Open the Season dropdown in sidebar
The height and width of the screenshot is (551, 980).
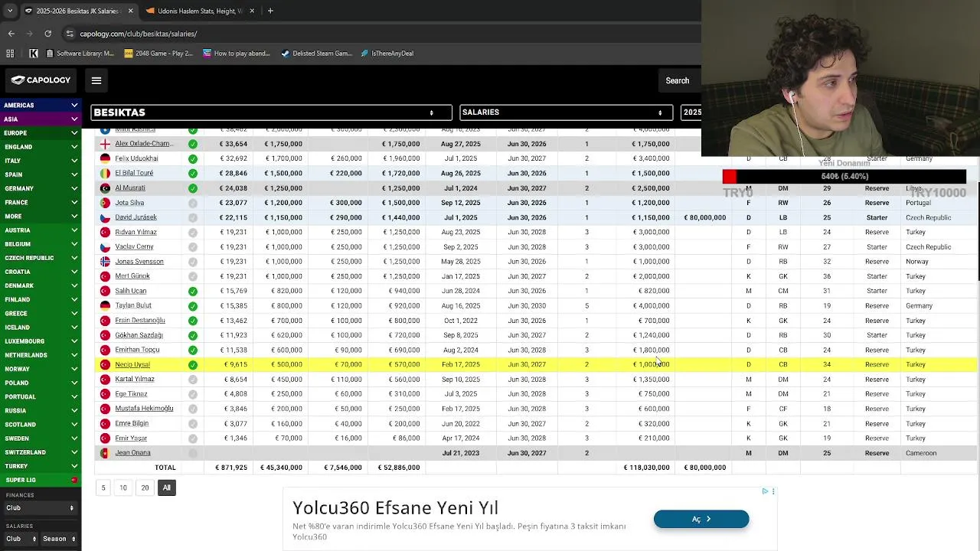59,539
